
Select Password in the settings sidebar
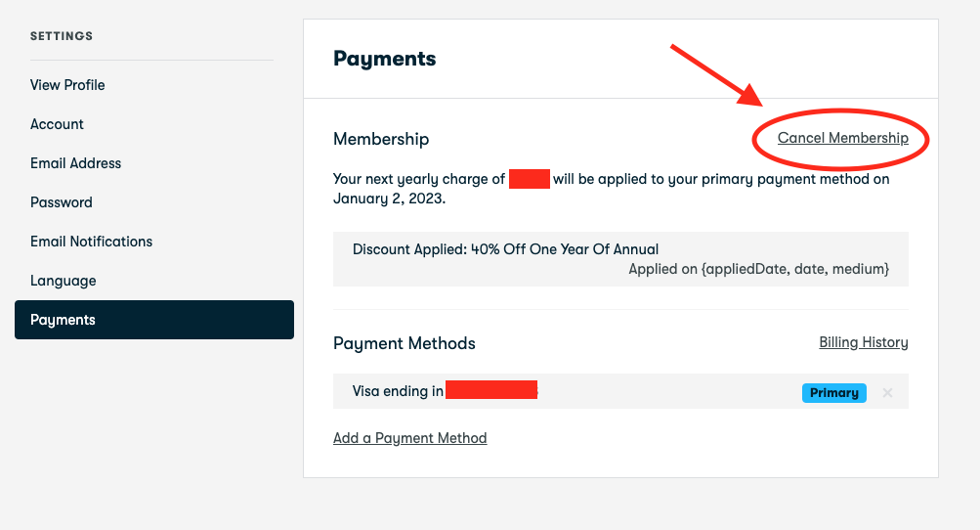pos(62,202)
